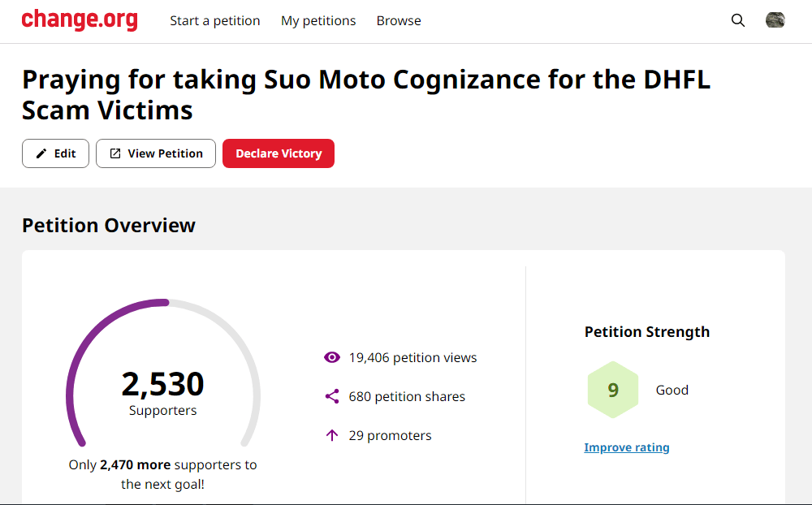Click the 29 promoters text

click(x=390, y=435)
